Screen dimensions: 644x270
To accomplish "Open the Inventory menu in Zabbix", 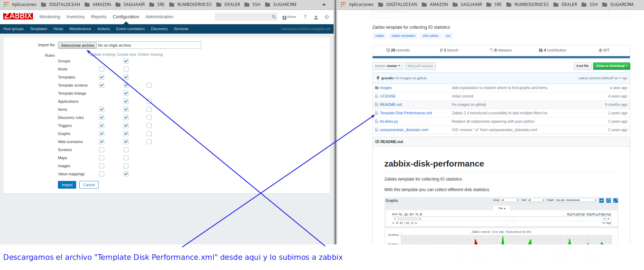I will 75,17.
